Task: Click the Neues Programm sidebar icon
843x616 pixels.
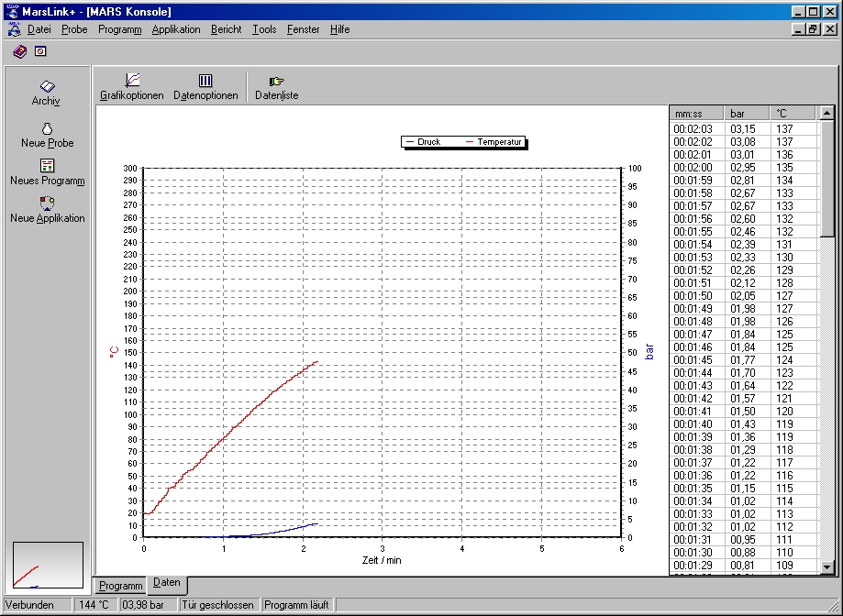Action: [x=47, y=172]
